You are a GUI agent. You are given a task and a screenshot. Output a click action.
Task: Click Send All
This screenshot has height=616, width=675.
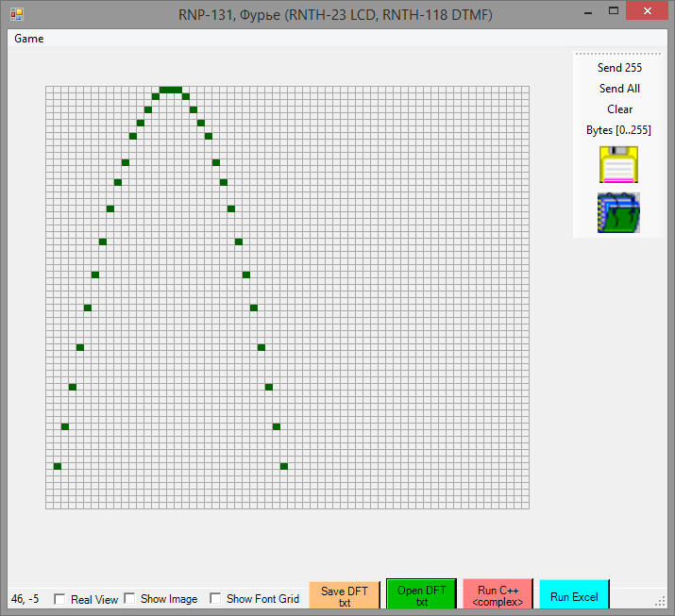pos(619,89)
